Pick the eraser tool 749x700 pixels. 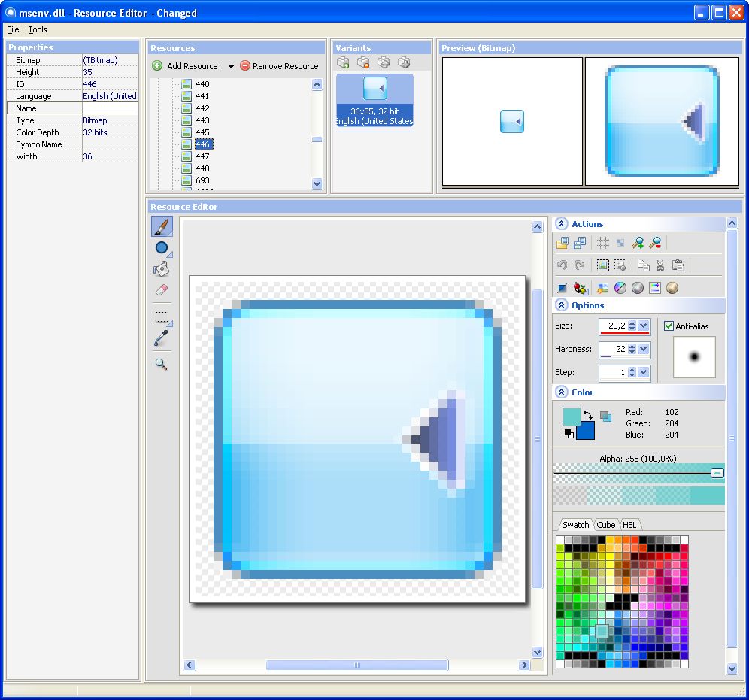(161, 290)
